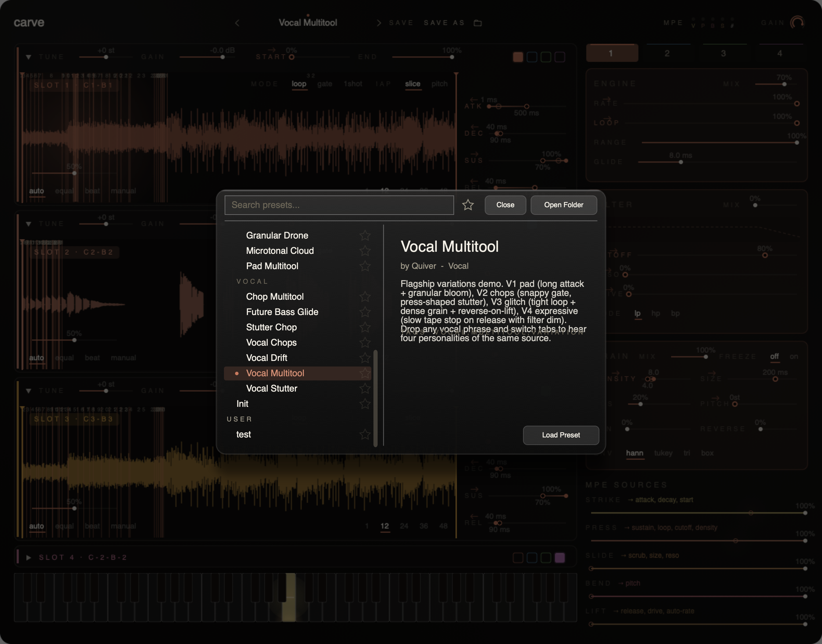Choose hann grain window

pos(635,453)
